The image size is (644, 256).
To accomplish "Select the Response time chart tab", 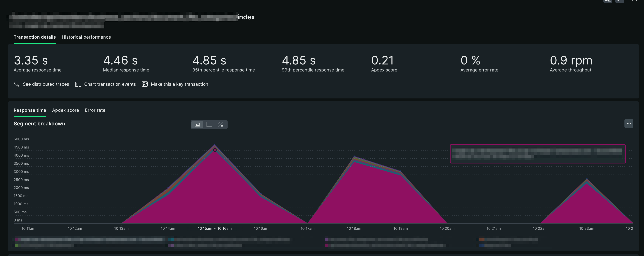I will [30, 110].
